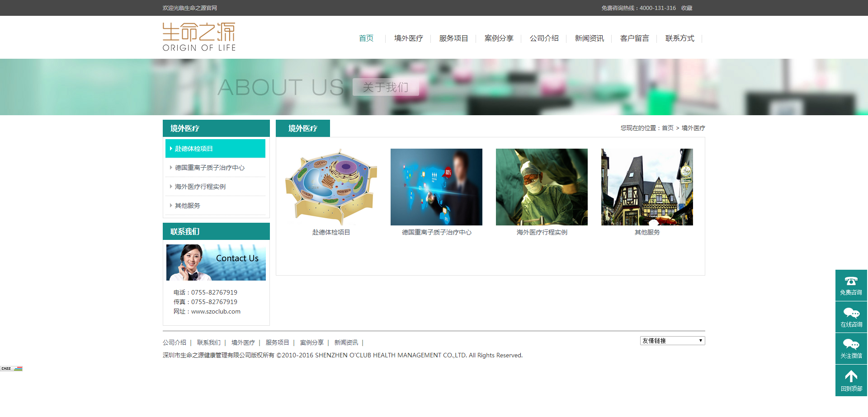Screen dimensions: 868x417
Task: Open 联系方式 in the top navigation
Action: pos(679,38)
